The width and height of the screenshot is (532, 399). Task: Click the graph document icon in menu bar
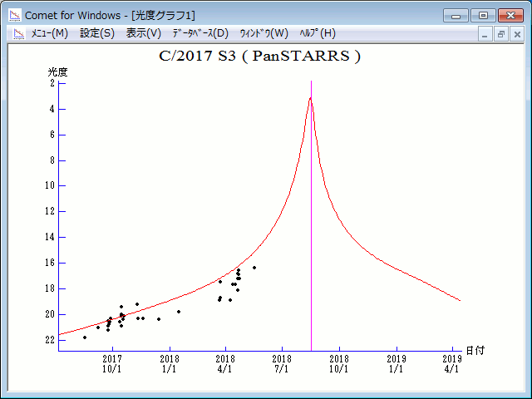(18, 33)
